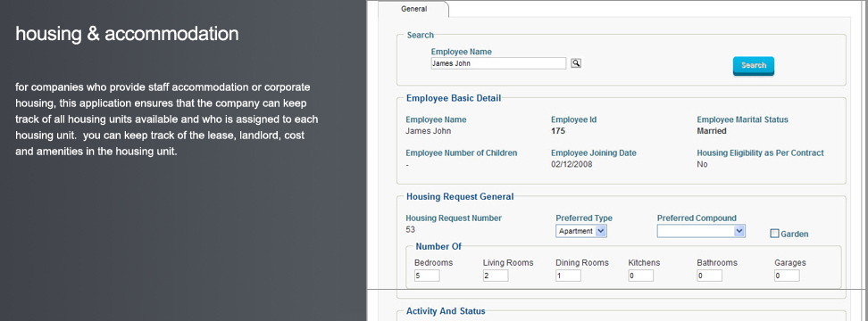Click the Housing Request Number value 53
The width and height of the screenshot is (868, 321).
tap(410, 230)
